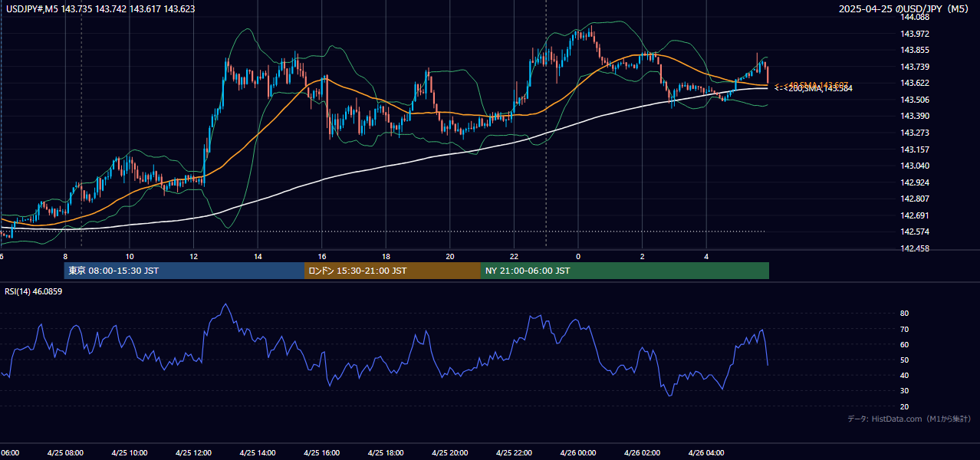Click price axis label 142.924
Screen dimensions: 980x460
[916, 182]
